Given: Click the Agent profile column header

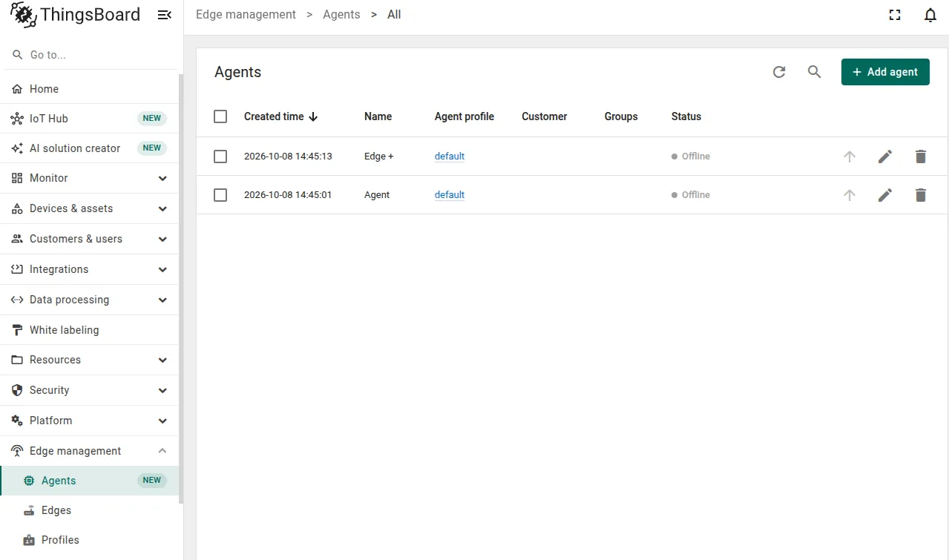Looking at the screenshot, I should (464, 116).
